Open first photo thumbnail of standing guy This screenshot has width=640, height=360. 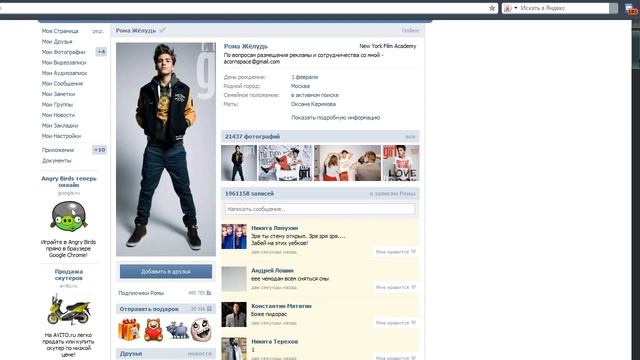239,163
